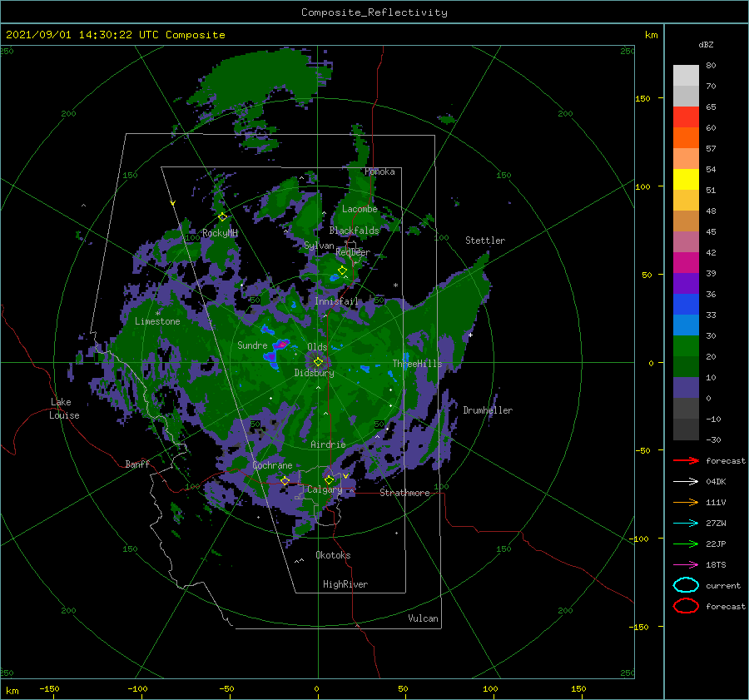Click the Blackfalds city label
Screen dimensions: 749x700
(354, 231)
